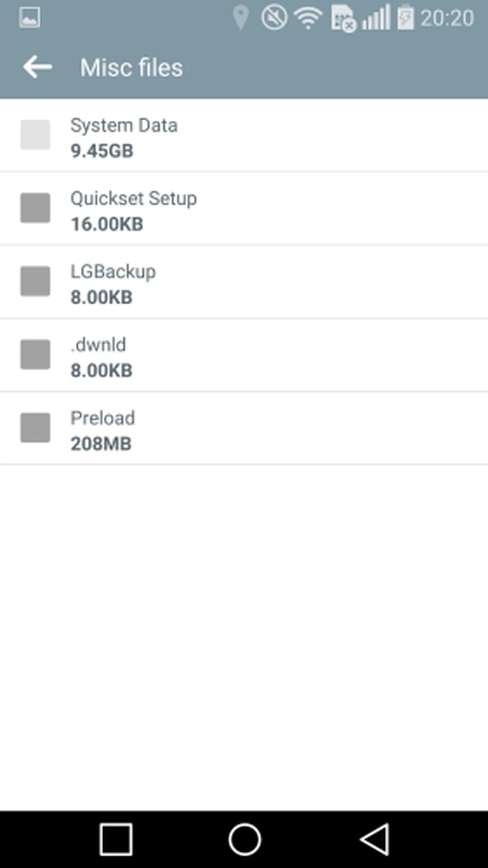Tap the Android recent apps square button
Screen dimensions: 488x868
coord(116,839)
